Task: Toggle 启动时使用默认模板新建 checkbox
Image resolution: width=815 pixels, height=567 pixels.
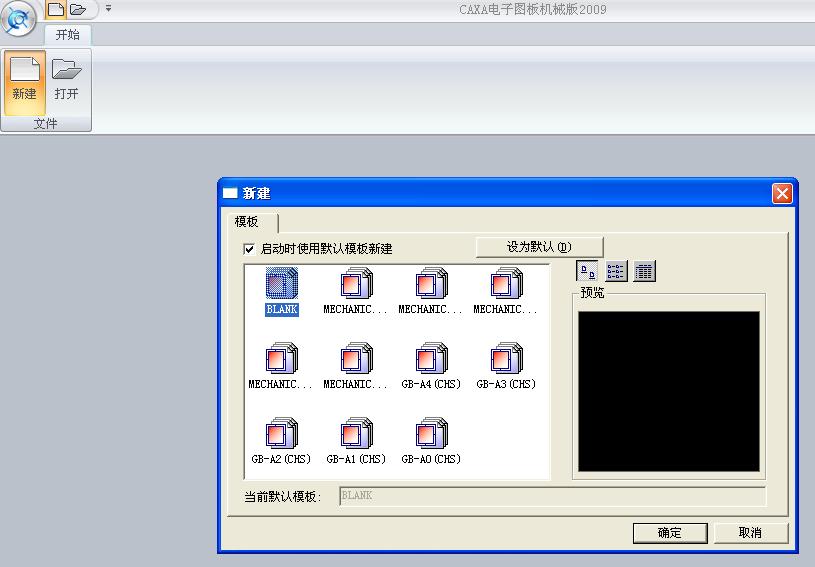Action: (x=249, y=249)
